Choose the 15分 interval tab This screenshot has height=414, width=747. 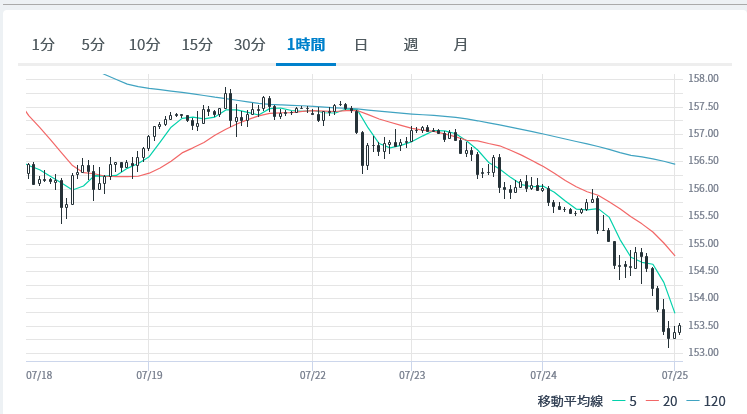tap(197, 45)
